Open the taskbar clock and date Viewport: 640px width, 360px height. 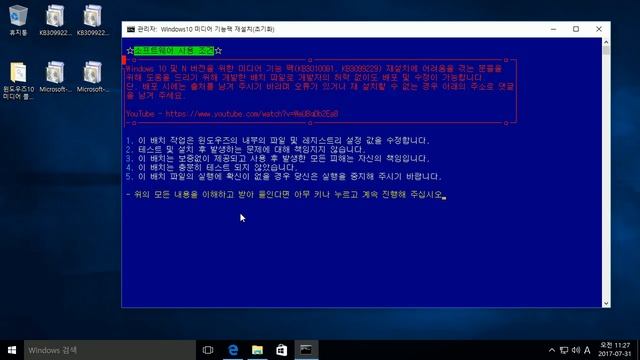[x=615, y=350]
